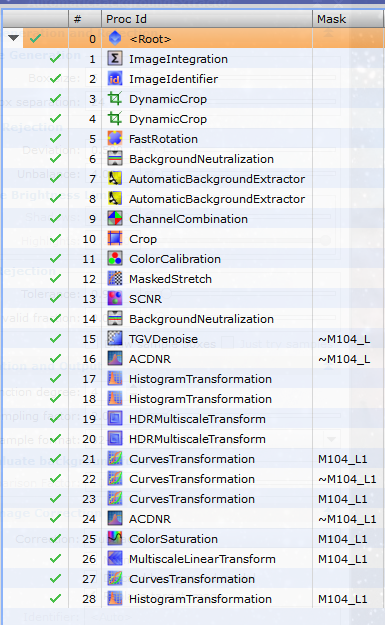Click the ColorCalibration icon
This screenshot has width=385, height=625.
[x=115, y=259]
